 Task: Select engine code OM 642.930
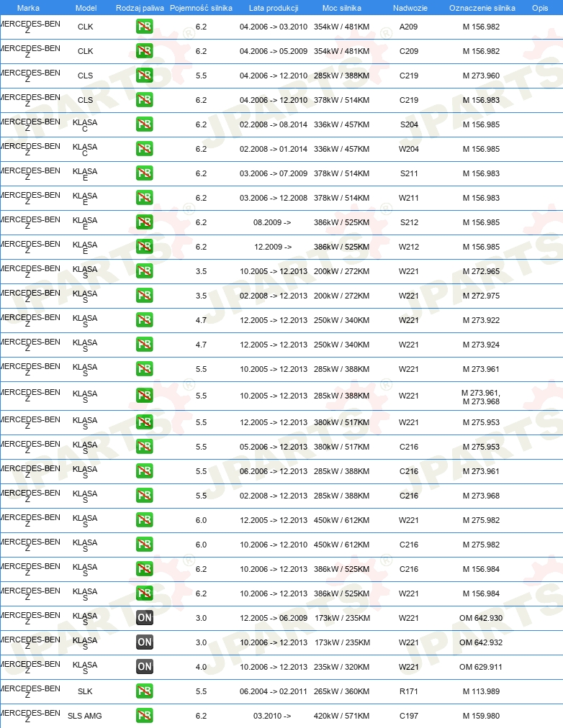(481, 618)
